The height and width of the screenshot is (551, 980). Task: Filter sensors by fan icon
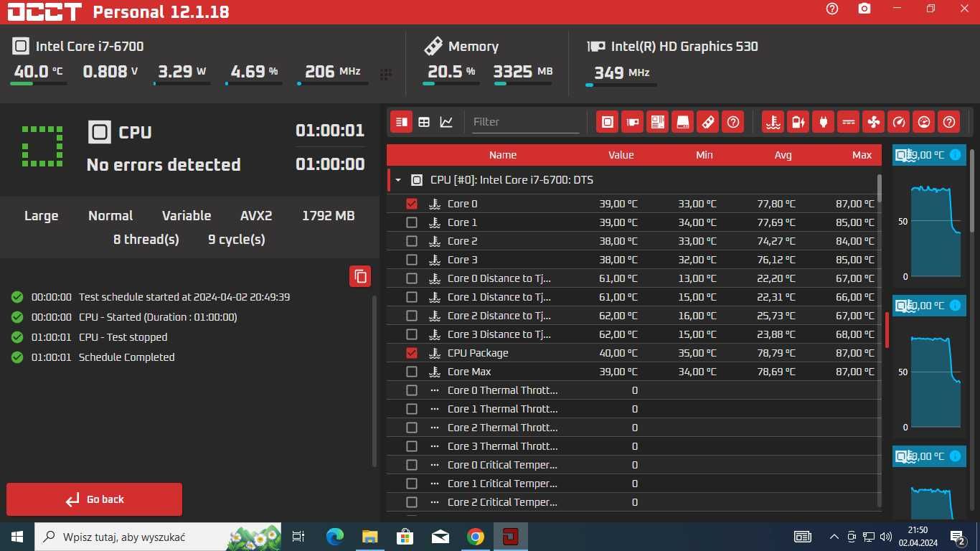[873, 122]
